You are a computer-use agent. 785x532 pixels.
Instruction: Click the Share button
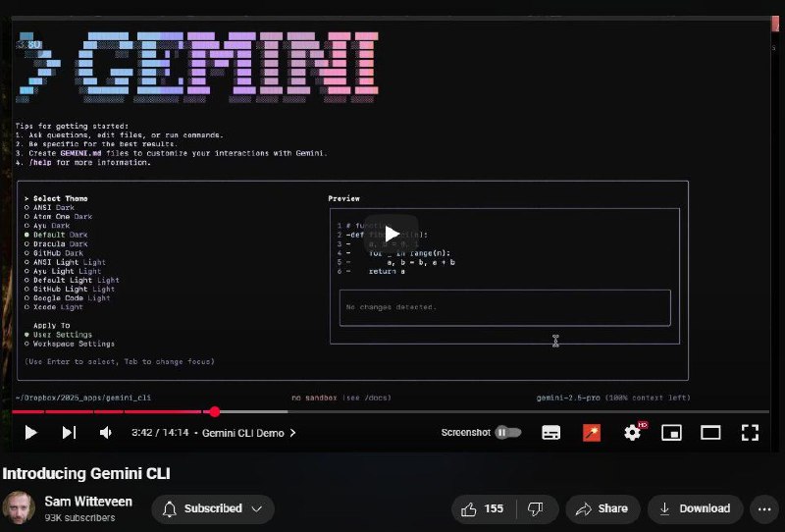[602, 509]
